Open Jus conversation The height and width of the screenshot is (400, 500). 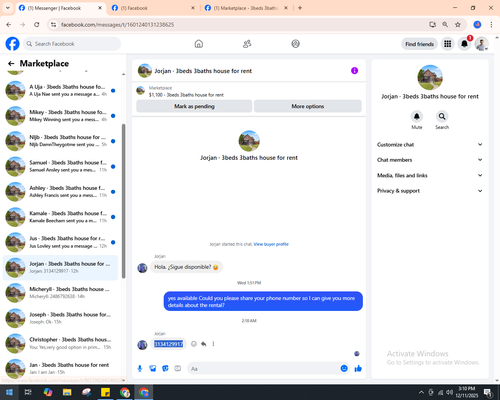pyautogui.click(x=60, y=242)
